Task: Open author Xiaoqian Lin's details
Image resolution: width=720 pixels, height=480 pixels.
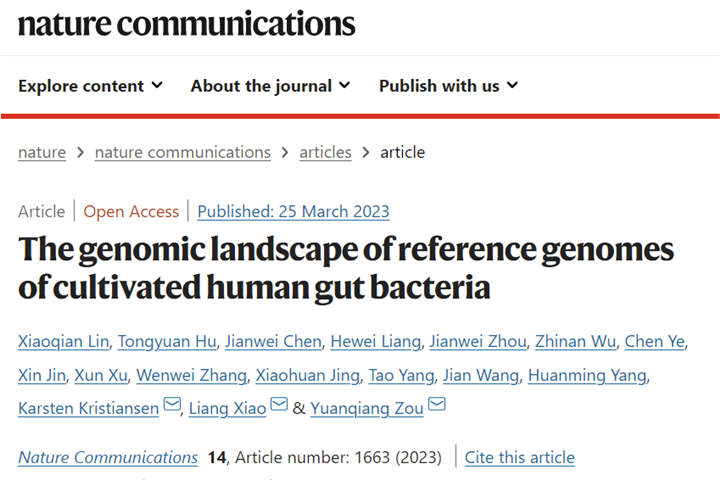Action: (x=63, y=342)
